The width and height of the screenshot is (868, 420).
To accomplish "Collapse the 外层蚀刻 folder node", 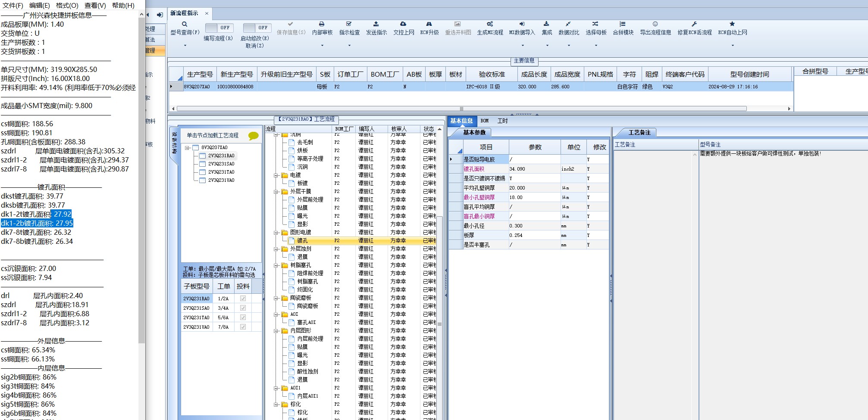I will (276, 249).
